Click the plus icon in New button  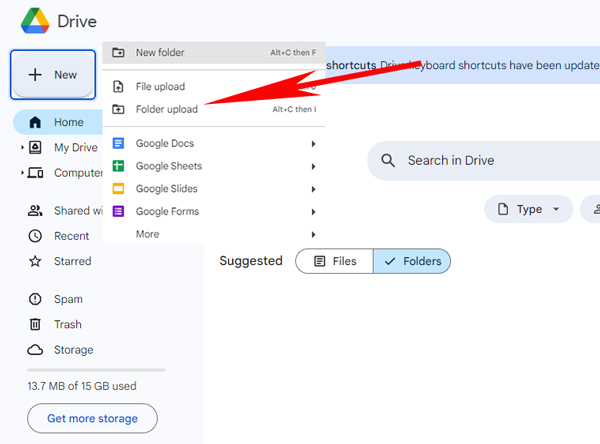pos(35,75)
